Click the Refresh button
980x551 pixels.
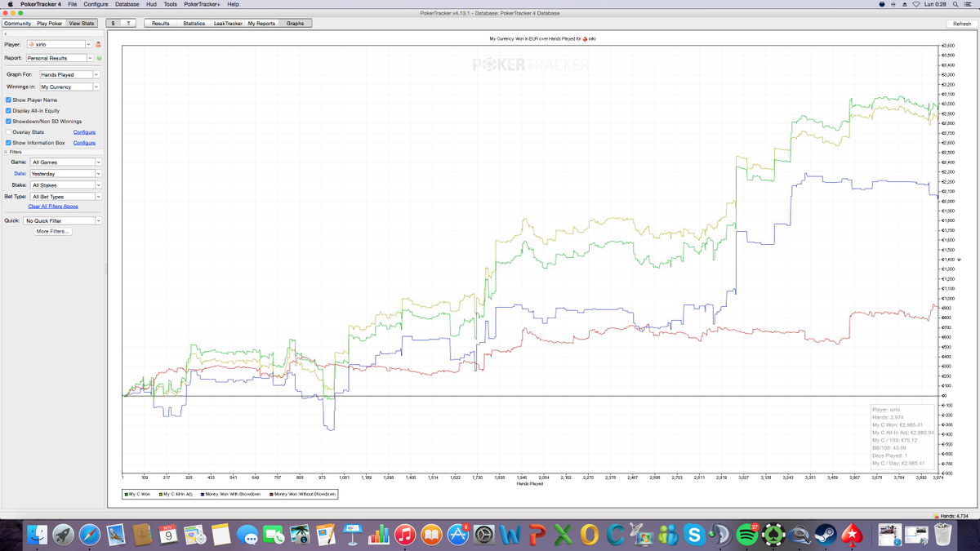[x=962, y=24]
